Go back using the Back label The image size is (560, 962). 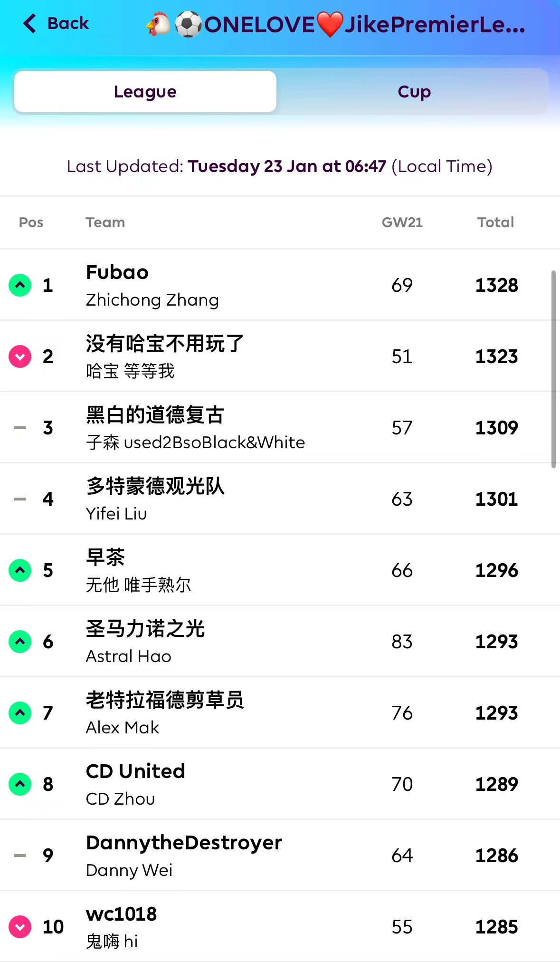[68, 23]
